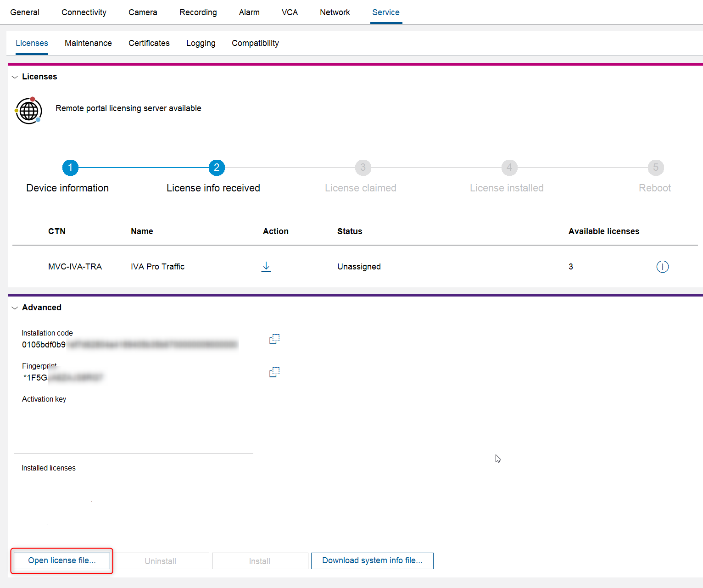The image size is (703, 588).
Task: Click the Download system info file button
Action: (372, 560)
